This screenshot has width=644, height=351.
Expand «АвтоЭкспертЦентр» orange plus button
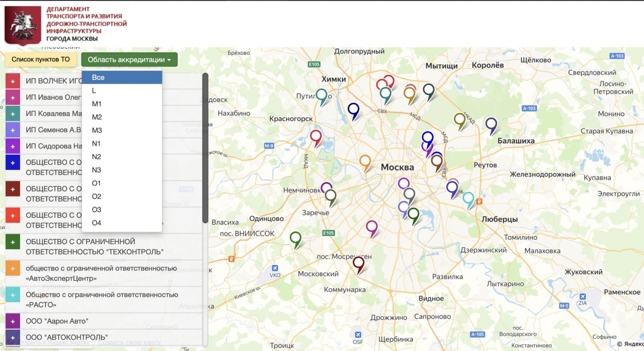[x=13, y=268]
